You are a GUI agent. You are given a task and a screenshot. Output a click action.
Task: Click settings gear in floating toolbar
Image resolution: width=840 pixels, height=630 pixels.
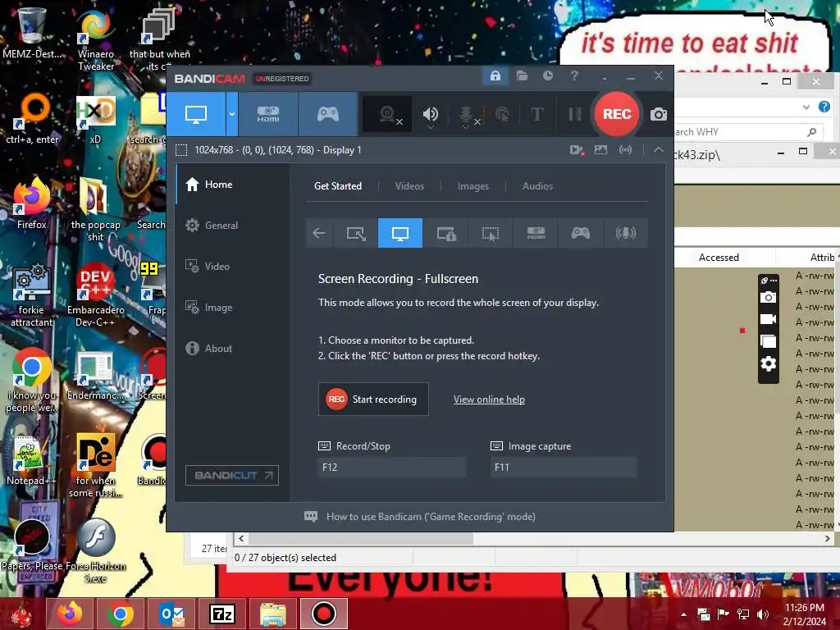point(768,364)
